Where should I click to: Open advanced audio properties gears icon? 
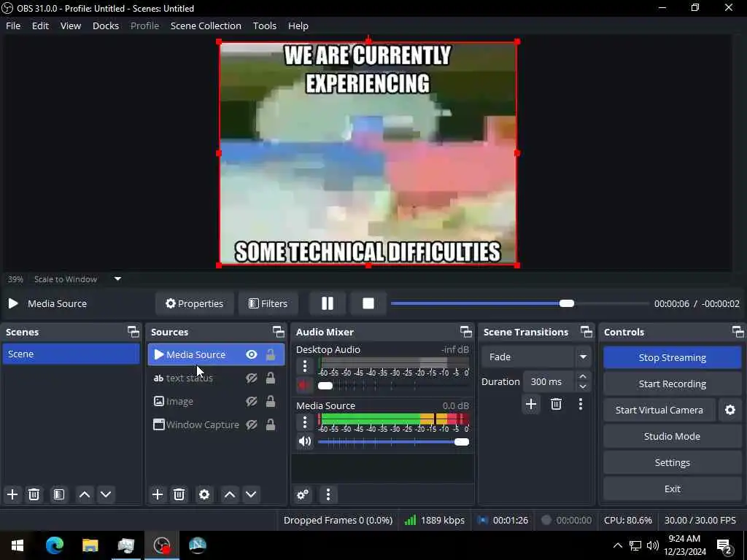pos(303,494)
